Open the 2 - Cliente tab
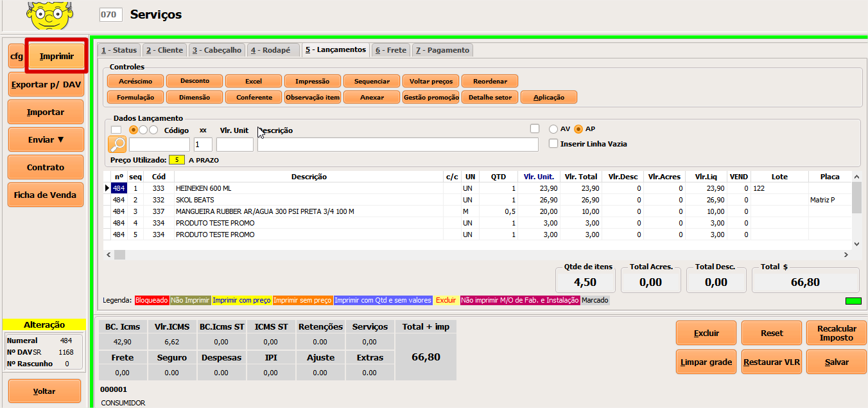 tap(164, 50)
